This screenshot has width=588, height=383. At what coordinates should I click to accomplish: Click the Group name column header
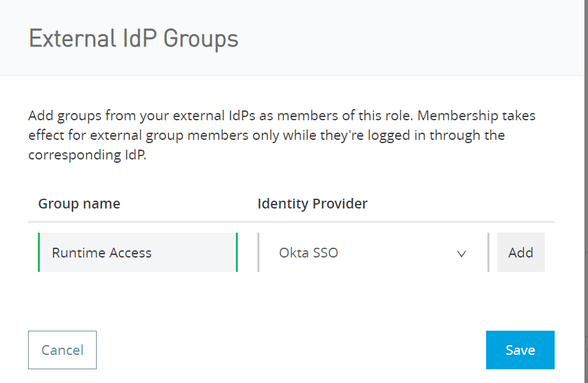coord(79,204)
